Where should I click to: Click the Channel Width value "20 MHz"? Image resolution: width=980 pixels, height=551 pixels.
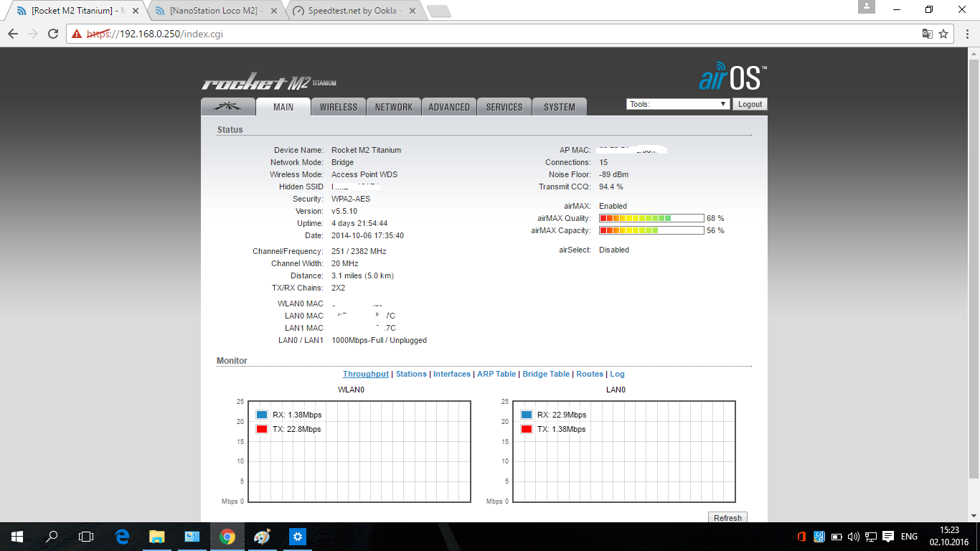[x=345, y=263]
